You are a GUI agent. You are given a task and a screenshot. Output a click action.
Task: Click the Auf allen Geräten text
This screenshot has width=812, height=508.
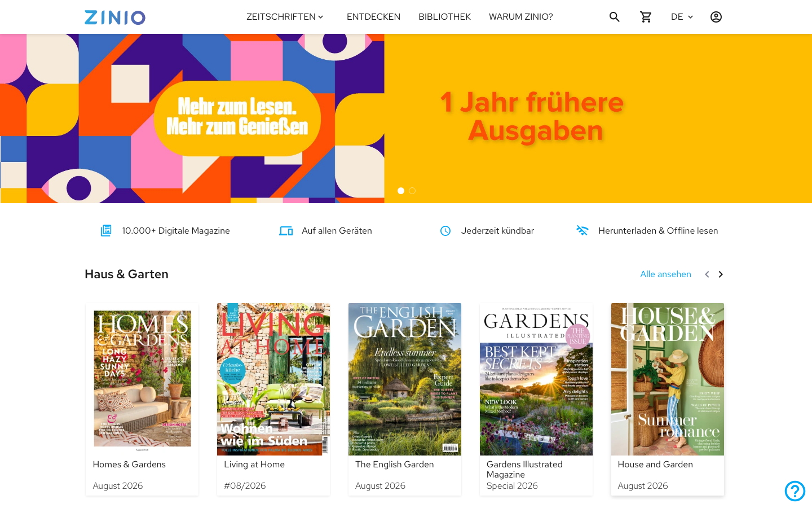337,231
